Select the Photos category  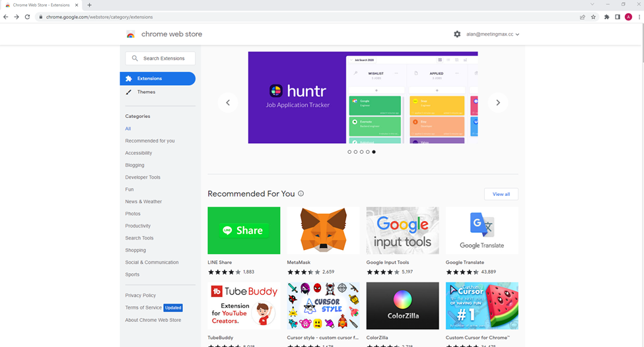[x=133, y=214]
